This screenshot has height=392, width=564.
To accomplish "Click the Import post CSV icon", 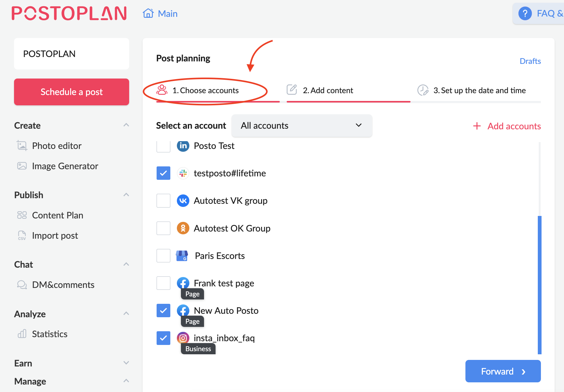I will pos(22,236).
